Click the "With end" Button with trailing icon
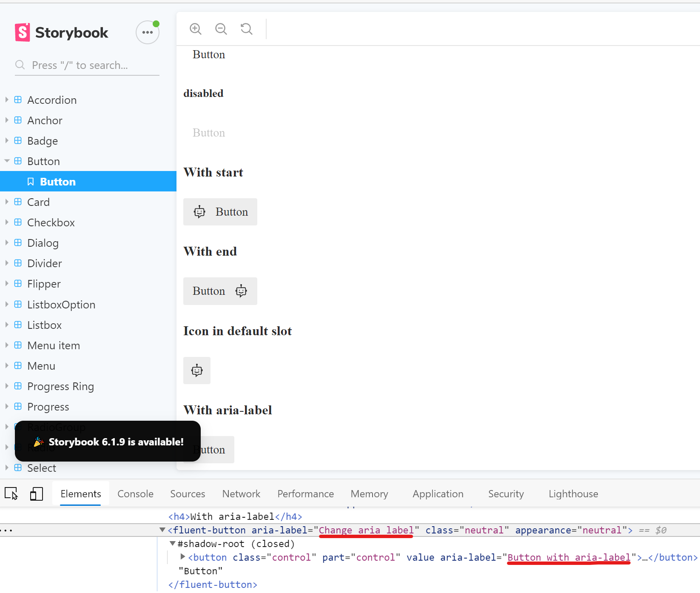Image resolution: width=700 pixels, height=593 pixels. (x=220, y=291)
